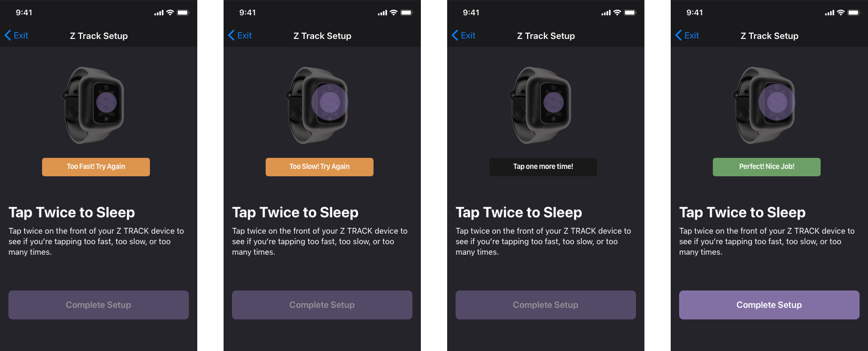Tap the Wi-Fi icon on the 'Too Slow!' screen

click(393, 13)
